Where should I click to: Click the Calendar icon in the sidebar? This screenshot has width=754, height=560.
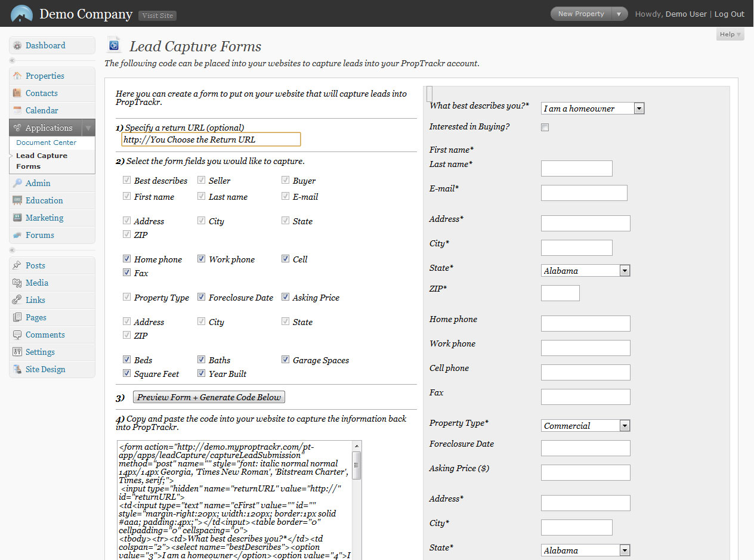(x=17, y=111)
